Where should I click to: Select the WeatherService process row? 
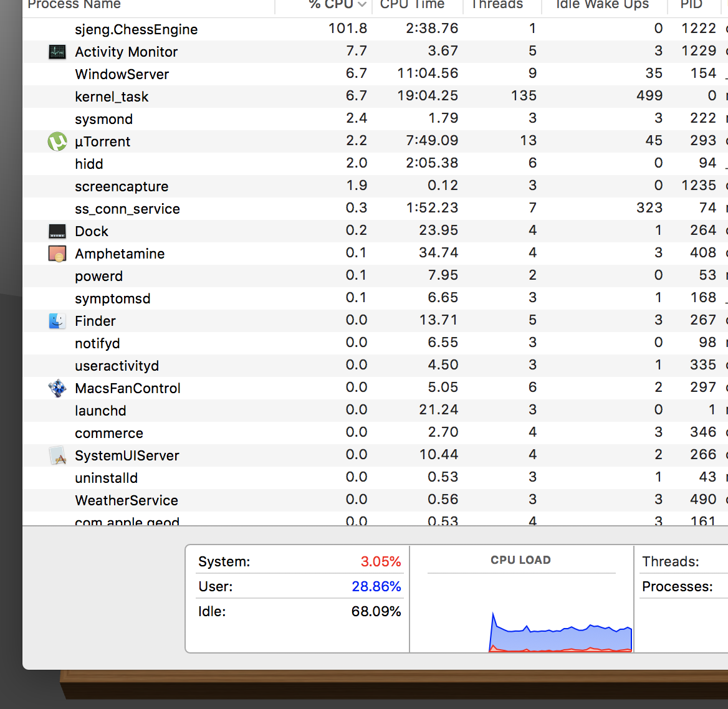point(375,500)
